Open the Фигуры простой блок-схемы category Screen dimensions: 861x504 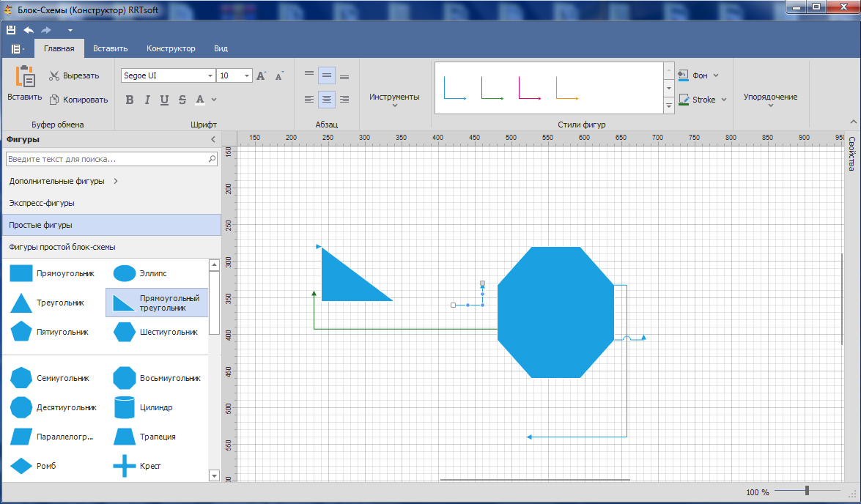62,247
